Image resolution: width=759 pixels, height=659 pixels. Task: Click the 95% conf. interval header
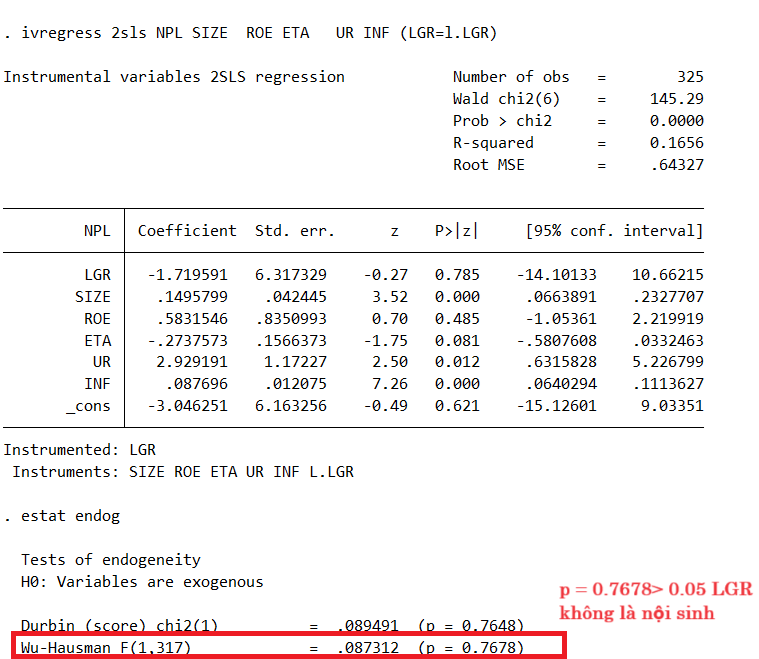click(614, 231)
